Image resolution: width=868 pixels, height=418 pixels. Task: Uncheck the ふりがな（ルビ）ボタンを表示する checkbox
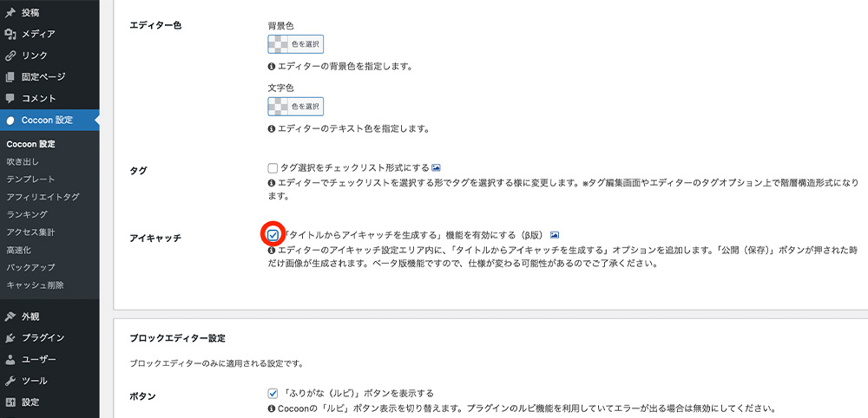273,393
